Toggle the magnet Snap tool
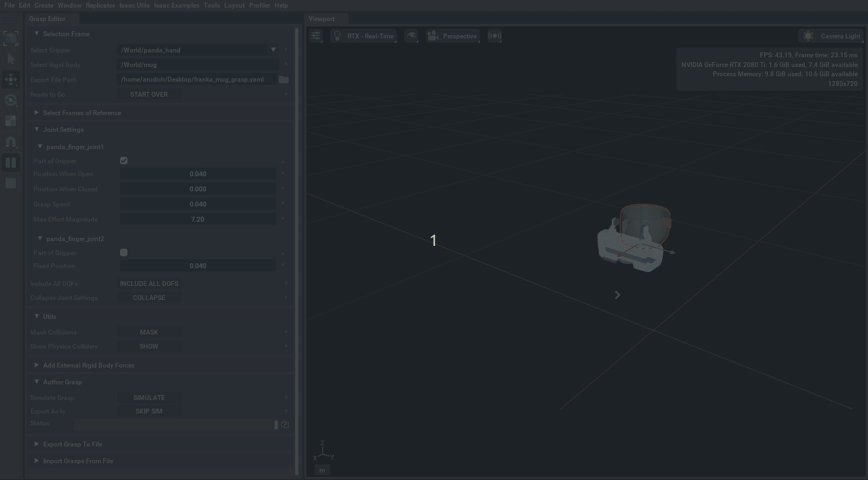 (x=11, y=142)
